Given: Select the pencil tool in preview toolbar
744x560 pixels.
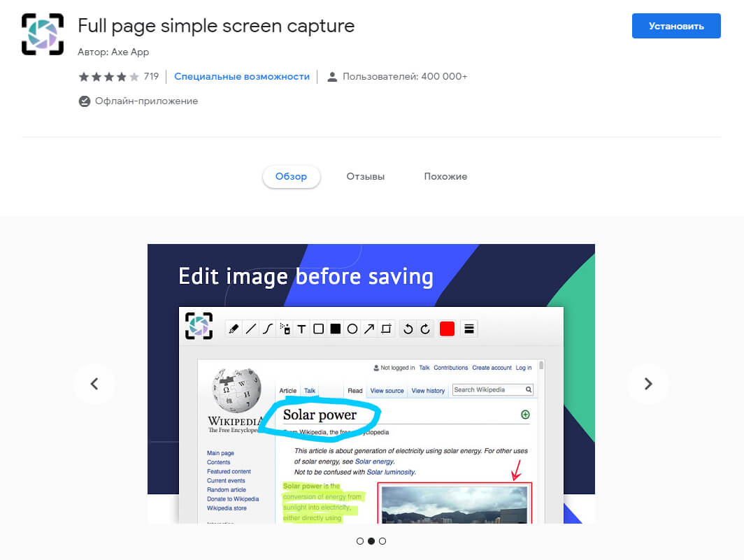Looking at the screenshot, I should (234, 329).
